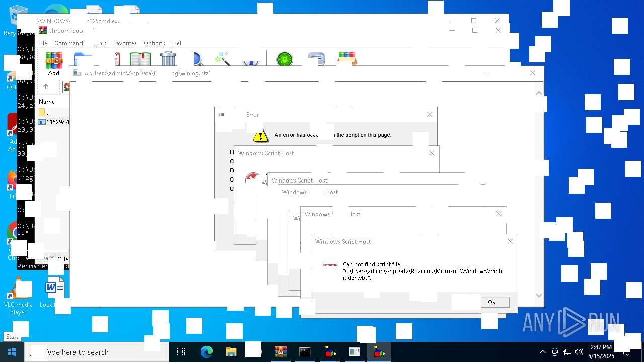Sort by the Name column header
The image size is (644, 362).
tap(47, 102)
